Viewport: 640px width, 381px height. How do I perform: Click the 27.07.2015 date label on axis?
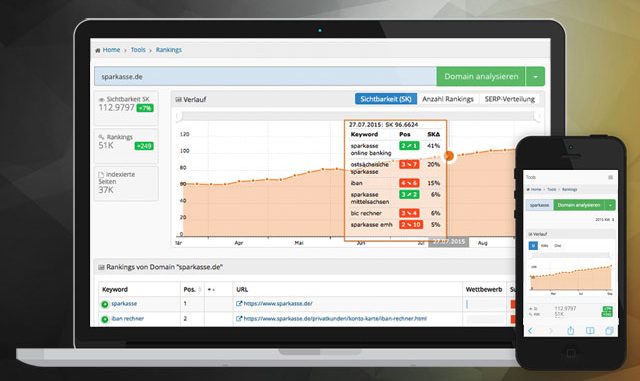coord(449,242)
